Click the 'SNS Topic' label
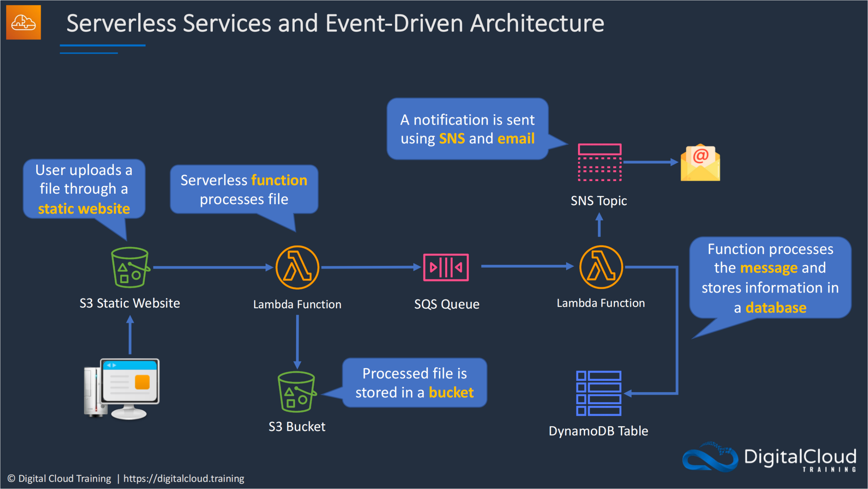Screen dimensions: 868x489 [x=599, y=201]
